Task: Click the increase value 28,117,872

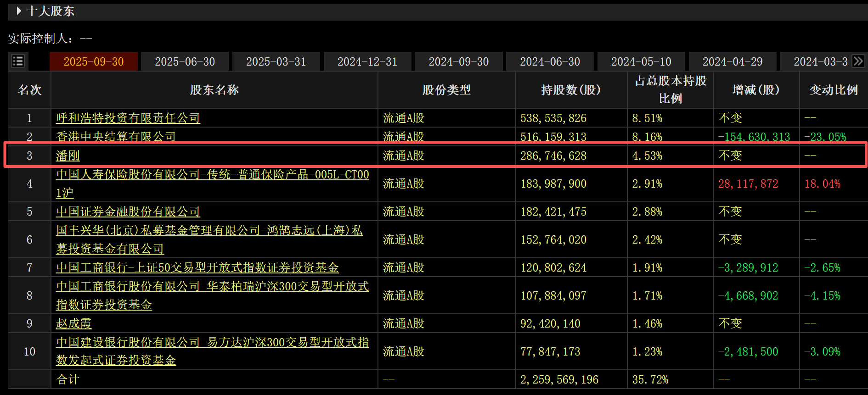Action: click(x=748, y=184)
